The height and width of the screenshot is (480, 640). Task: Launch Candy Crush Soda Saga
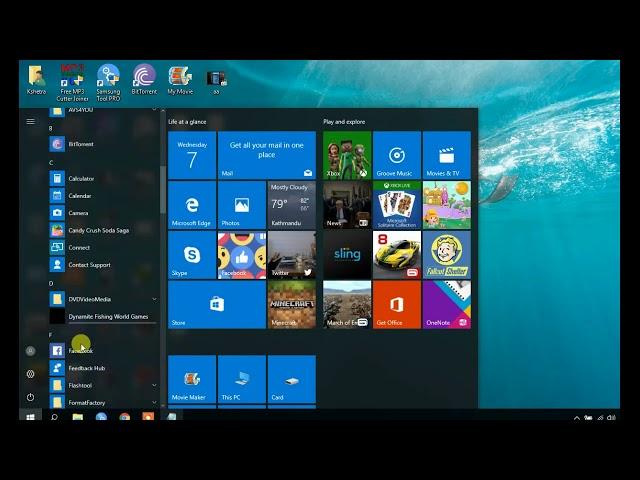coord(103,230)
